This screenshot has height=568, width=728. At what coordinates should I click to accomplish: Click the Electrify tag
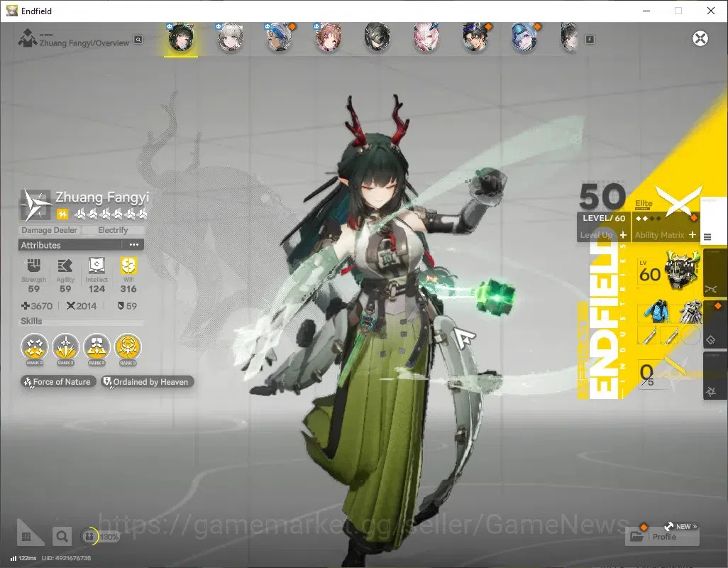coord(113,230)
